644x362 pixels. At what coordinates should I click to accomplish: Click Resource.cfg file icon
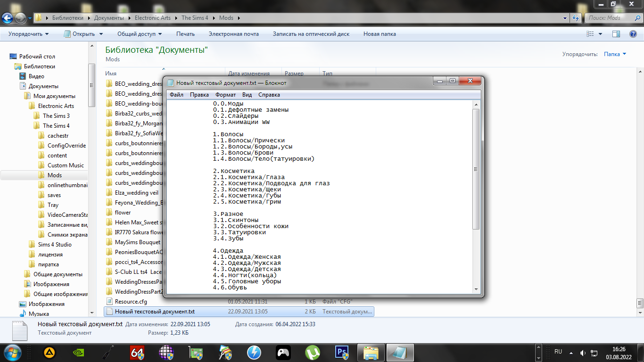[109, 302]
